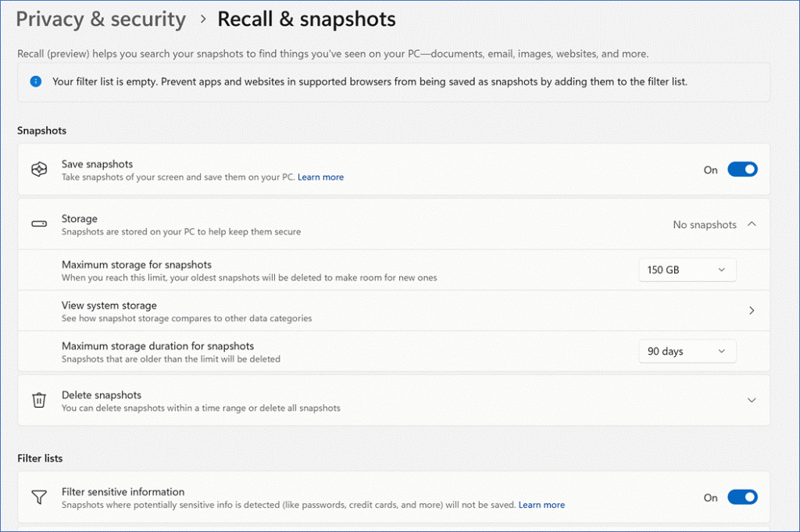
Task: Click the Maximum storage duration for snapshots label
Action: point(158,346)
